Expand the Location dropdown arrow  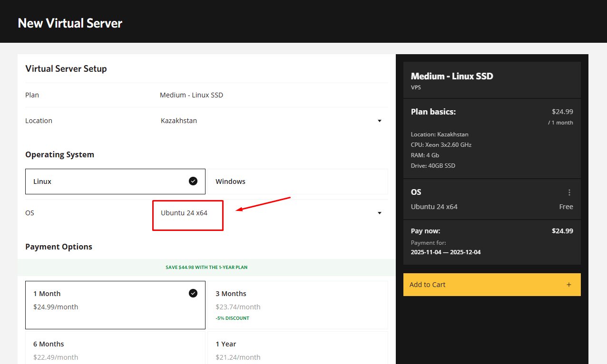(380, 121)
